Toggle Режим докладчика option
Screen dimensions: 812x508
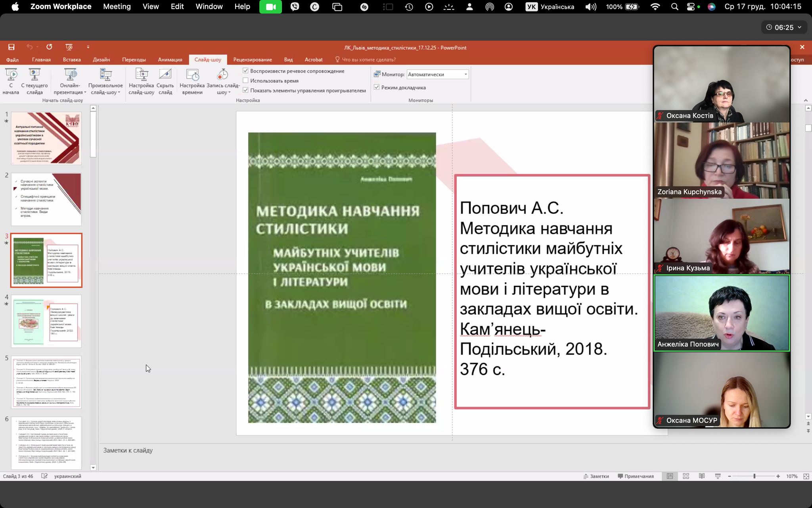pyautogui.click(x=376, y=87)
